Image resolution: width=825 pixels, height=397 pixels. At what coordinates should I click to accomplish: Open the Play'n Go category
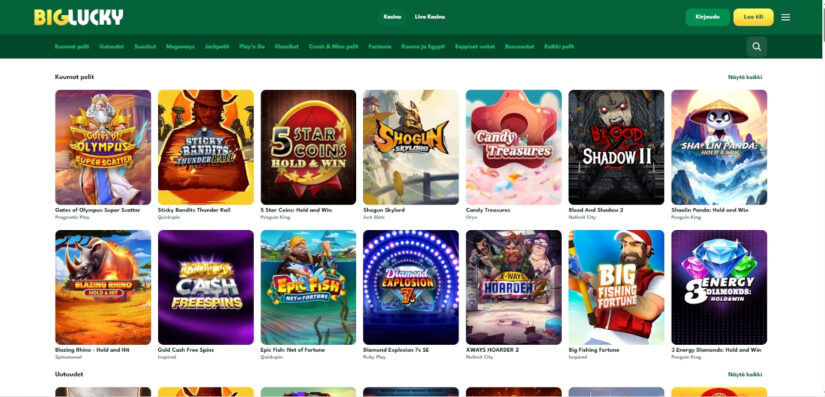(251, 46)
